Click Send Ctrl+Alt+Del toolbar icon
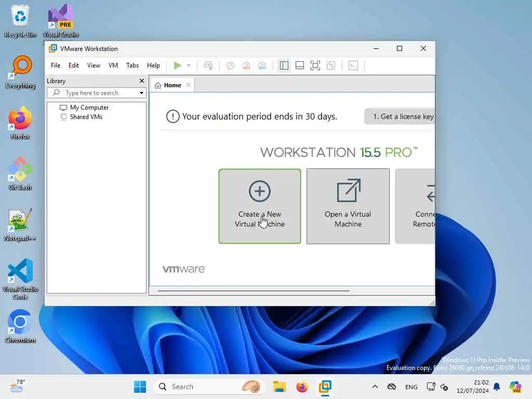532x399 pixels. pyautogui.click(x=208, y=65)
